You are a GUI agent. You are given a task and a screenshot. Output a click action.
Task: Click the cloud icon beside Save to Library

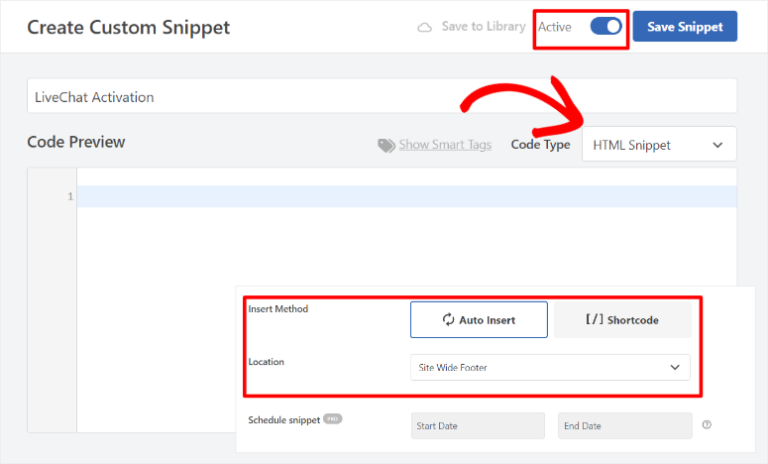(x=425, y=27)
